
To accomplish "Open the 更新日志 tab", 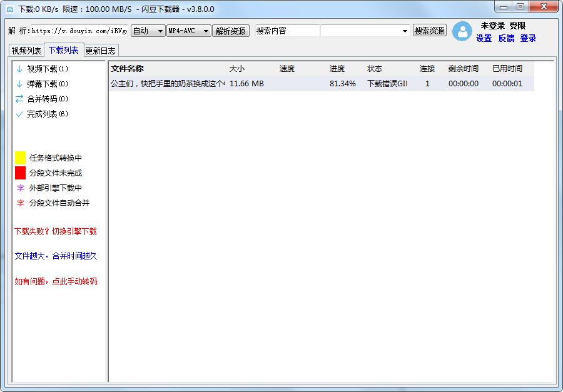I will [100, 50].
